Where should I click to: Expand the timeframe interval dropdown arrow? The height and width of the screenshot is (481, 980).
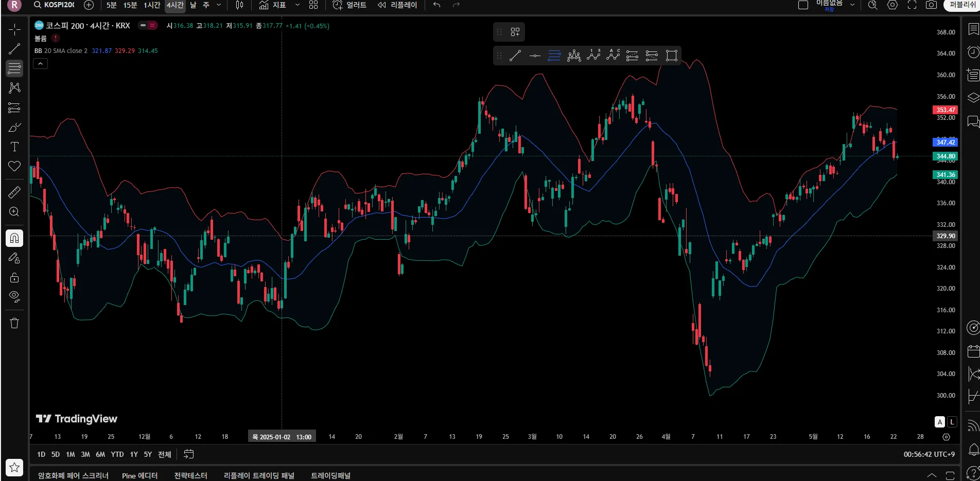tap(219, 5)
